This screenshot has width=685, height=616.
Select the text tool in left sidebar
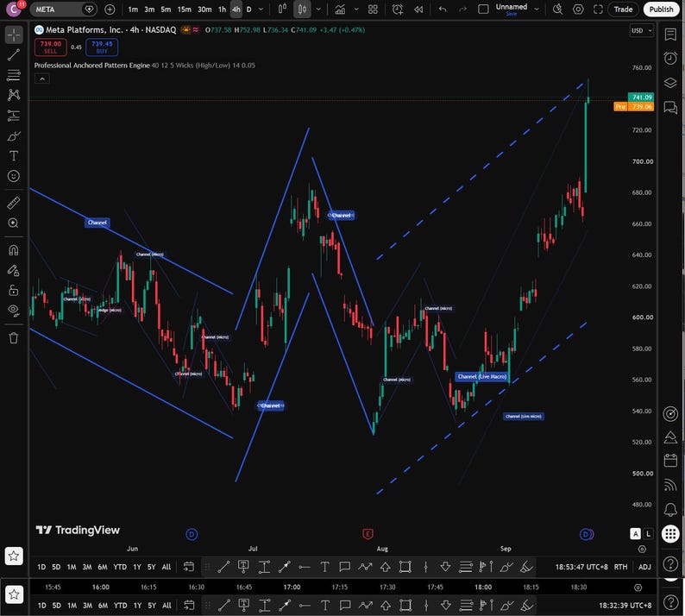pos(14,156)
